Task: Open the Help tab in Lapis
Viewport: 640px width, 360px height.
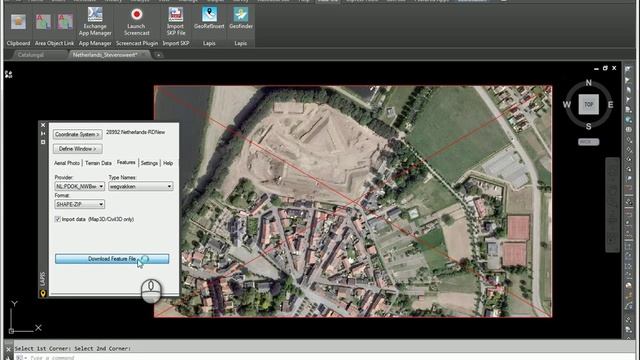Action: [168, 163]
